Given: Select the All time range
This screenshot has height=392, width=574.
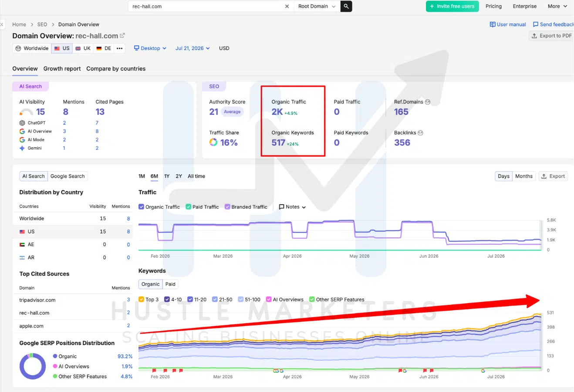Looking at the screenshot, I should [196, 176].
